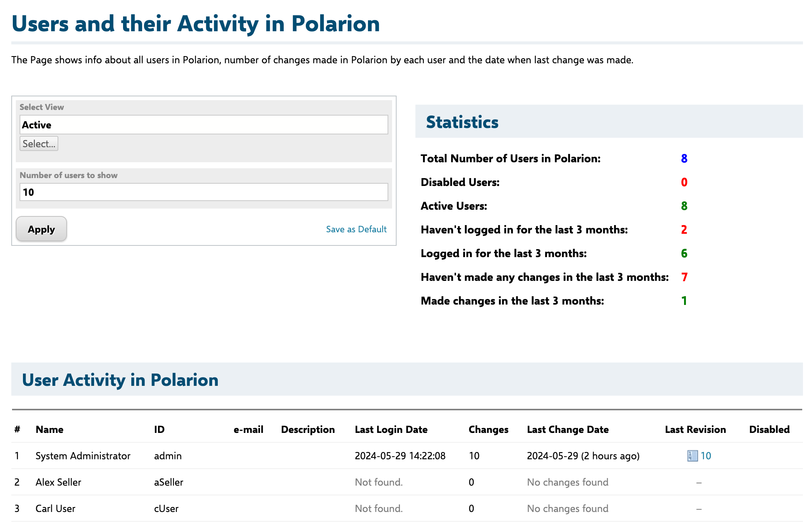Click the Last Change Date column header
Image resolution: width=812 pixels, height=524 pixels.
(x=568, y=430)
